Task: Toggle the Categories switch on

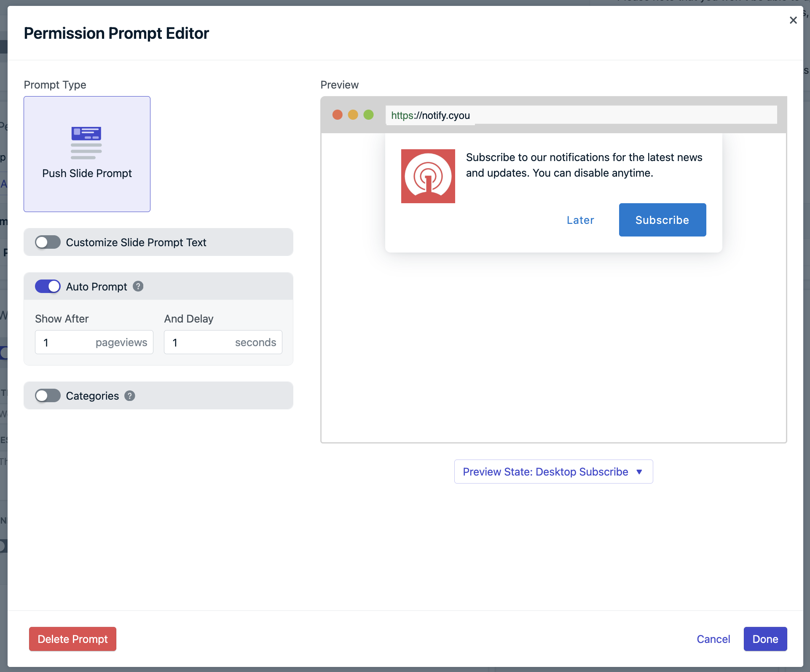Action: 48,395
